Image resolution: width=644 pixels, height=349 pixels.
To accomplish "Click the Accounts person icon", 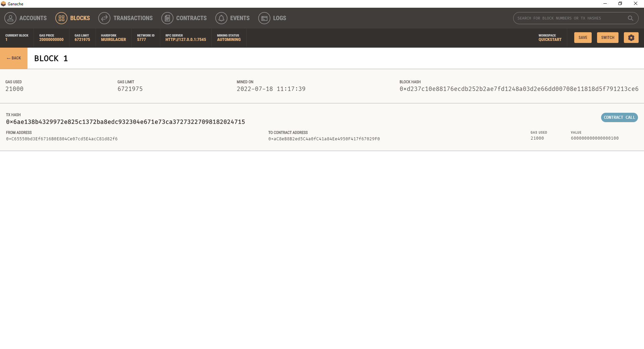I will 10,18.
